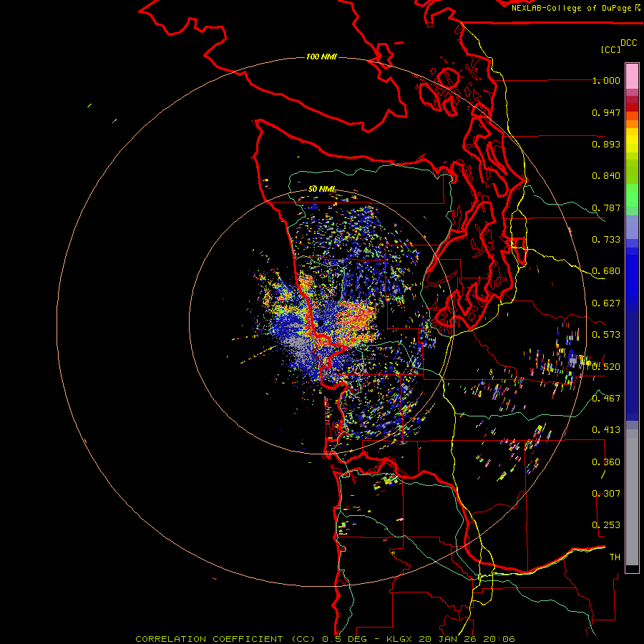Click the 1.000 legend value
The width and height of the screenshot is (644, 644).
point(606,80)
